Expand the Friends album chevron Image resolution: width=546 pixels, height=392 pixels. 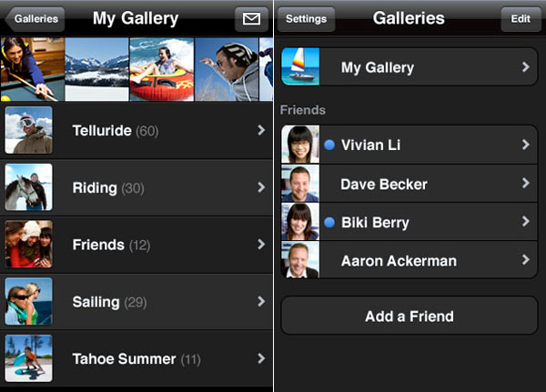(261, 245)
